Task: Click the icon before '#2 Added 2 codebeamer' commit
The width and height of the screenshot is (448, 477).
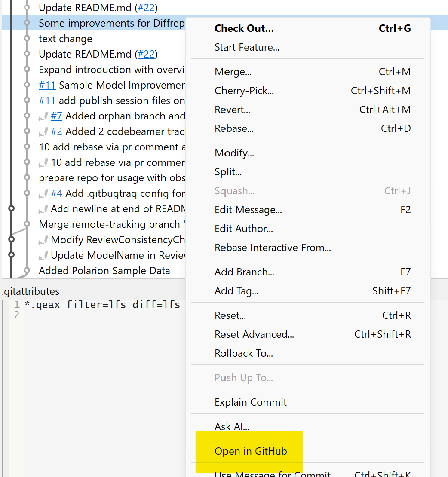Action: click(x=43, y=131)
